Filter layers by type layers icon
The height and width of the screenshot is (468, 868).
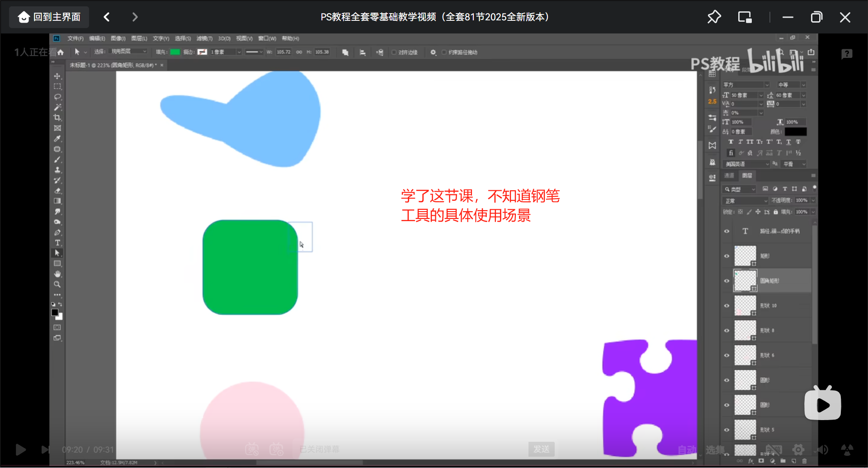[785, 189]
